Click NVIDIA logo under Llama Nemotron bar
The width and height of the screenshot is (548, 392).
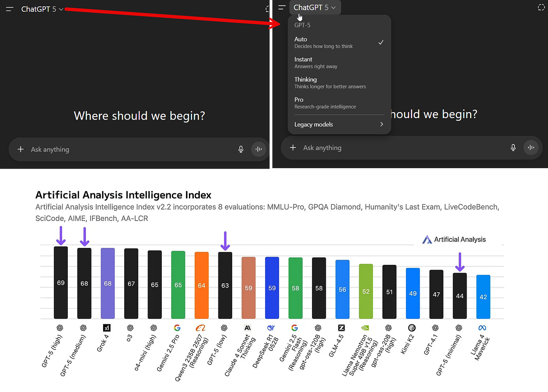click(x=365, y=328)
